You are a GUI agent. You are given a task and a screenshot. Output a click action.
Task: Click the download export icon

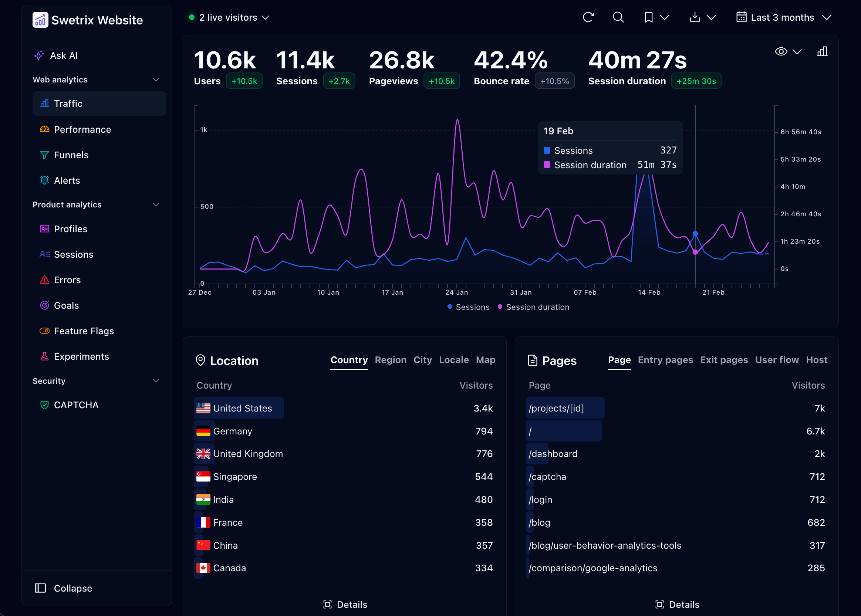point(695,17)
